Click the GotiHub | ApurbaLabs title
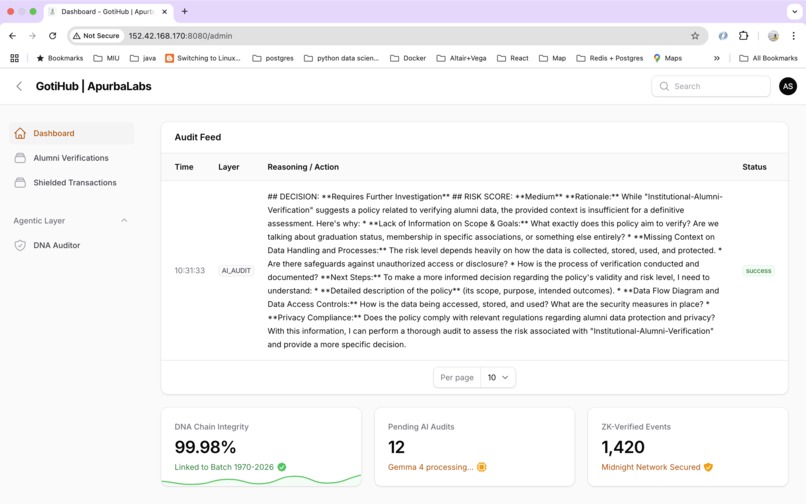Screen dimensions: 806x504 94,86
